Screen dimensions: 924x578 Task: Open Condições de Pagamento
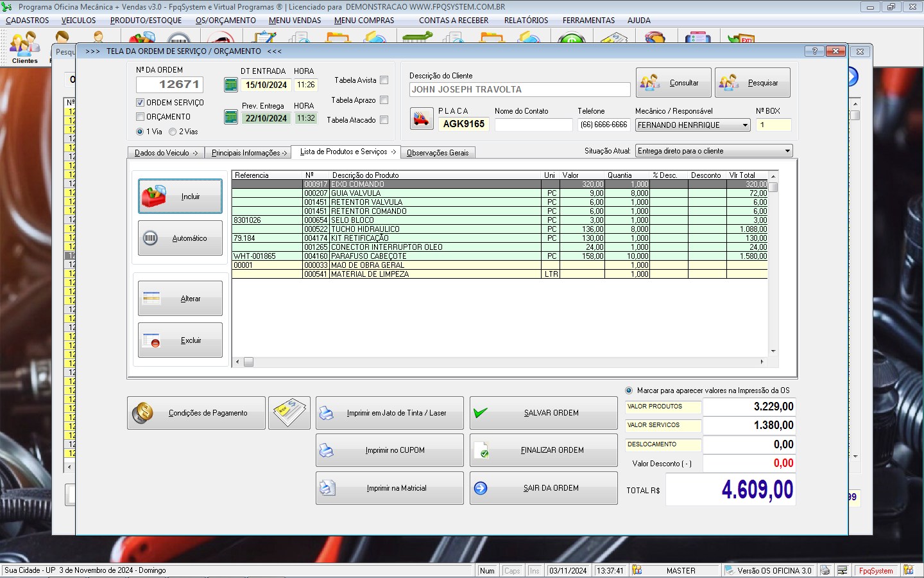(196, 413)
